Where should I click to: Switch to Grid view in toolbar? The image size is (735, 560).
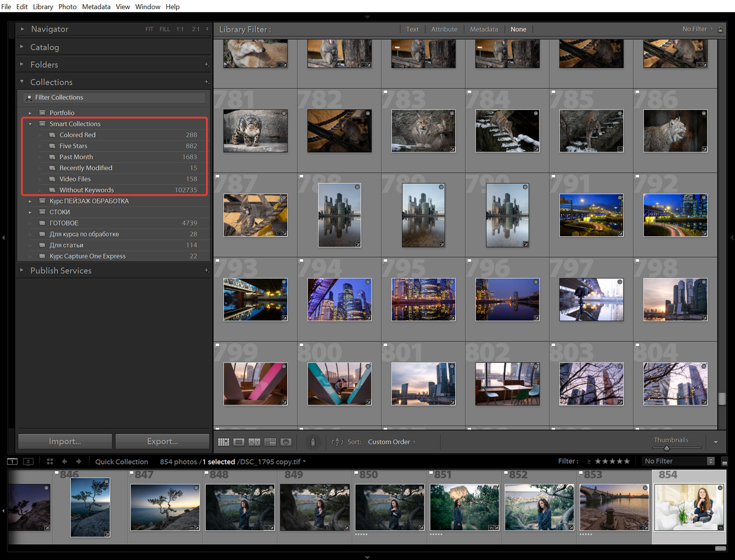223,442
